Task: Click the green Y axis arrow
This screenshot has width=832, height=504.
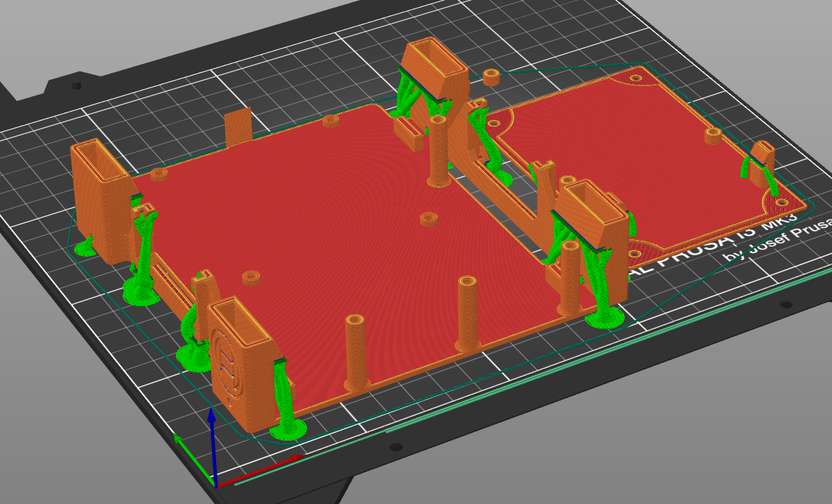Action: (x=195, y=459)
